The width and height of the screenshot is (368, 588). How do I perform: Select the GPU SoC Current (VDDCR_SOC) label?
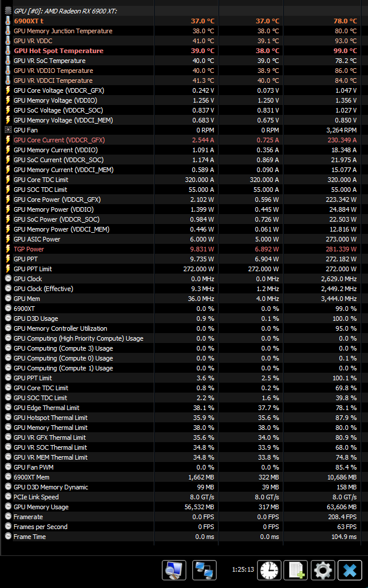click(58, 160)
